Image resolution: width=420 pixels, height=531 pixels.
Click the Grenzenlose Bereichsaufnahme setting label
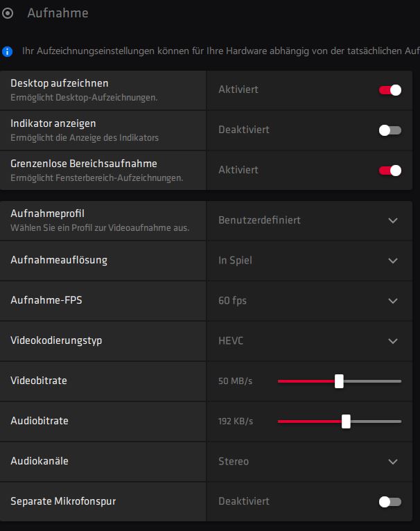pyautogui.click(x=84, y=164)
